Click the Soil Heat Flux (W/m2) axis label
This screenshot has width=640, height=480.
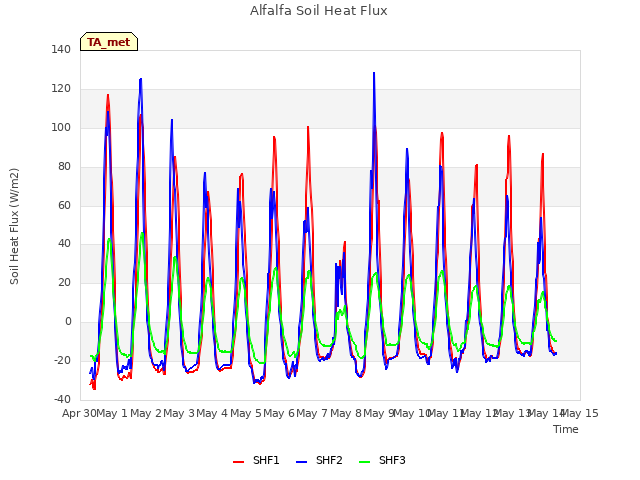click(14, 227)
